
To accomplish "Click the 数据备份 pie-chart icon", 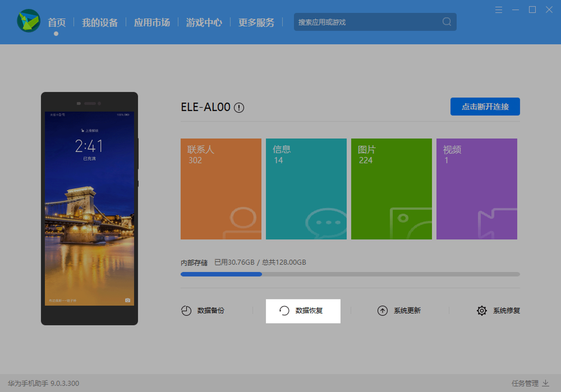I will (x=186, y=311).
